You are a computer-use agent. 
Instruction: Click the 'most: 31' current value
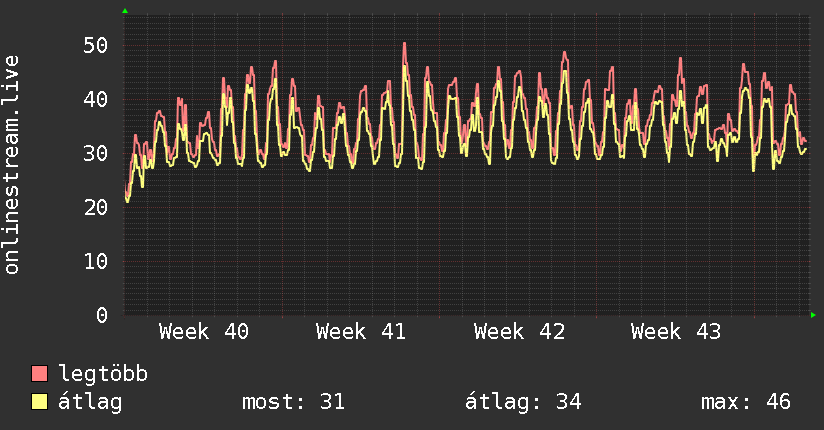point(293,402)
